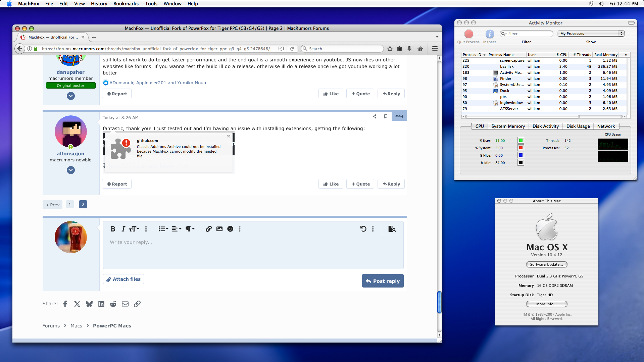Click the green User CPU color swatch
Screen dimensions: 644x362
point(521,141)
